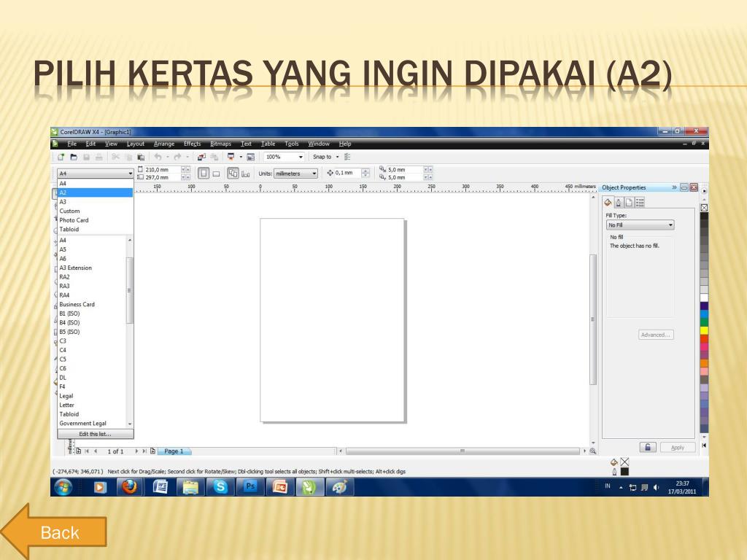Open PowerPoint from taskbar

coord(279,486)
